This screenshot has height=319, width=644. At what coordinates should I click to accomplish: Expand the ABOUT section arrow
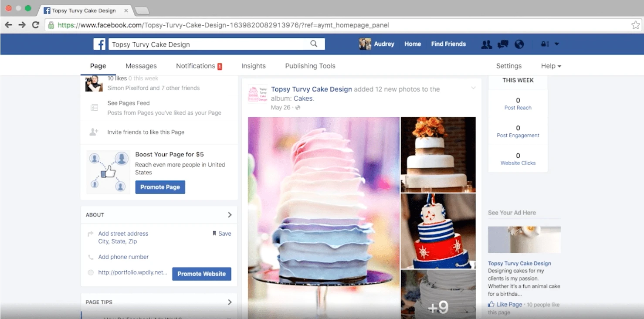pos(230,215)
